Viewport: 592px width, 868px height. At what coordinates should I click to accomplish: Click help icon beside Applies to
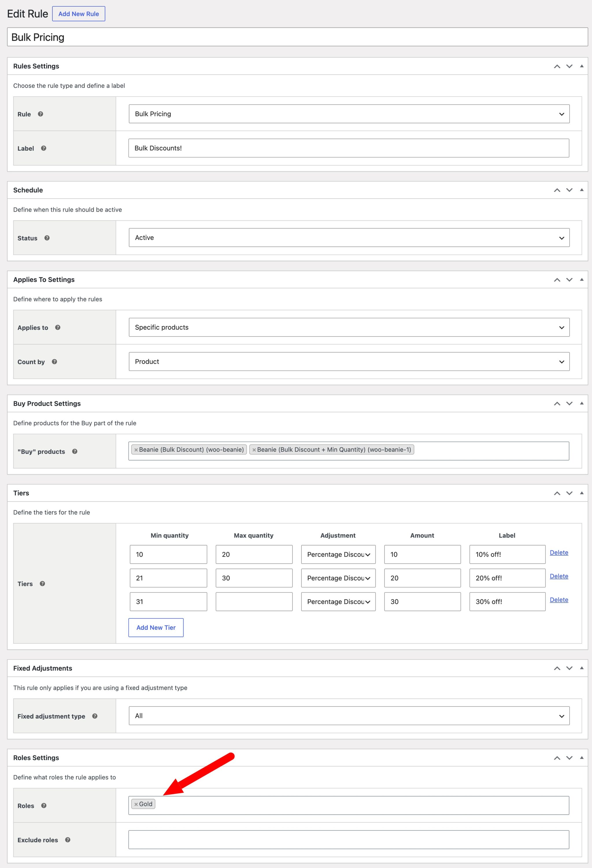click(58, 328)
